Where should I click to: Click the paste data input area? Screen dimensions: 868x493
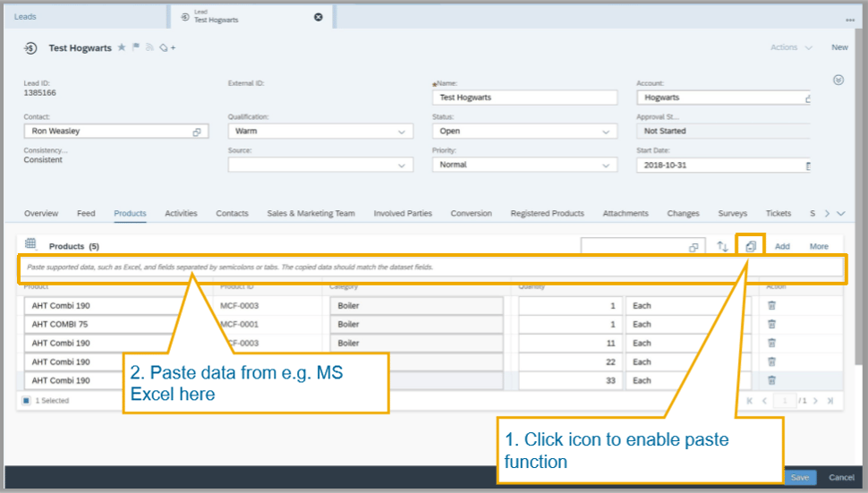click(x=432, y=268)
